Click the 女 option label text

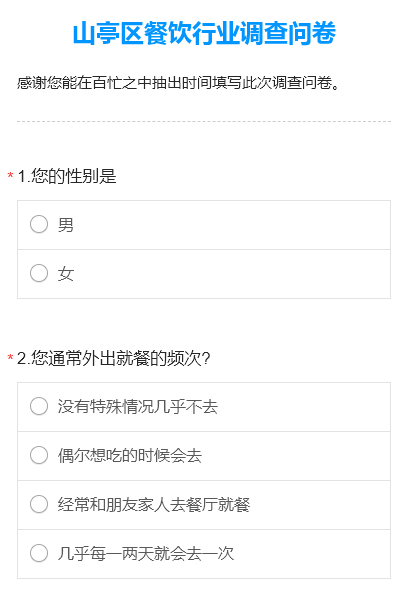coord(66,274)
